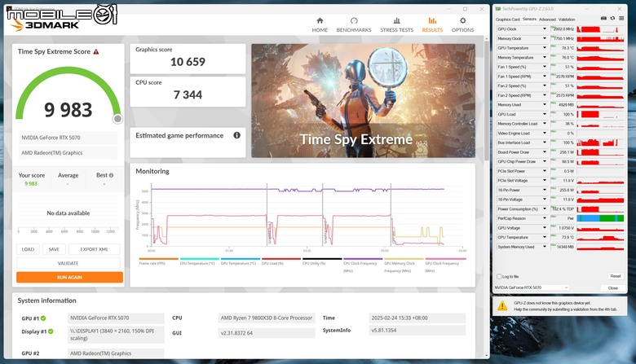Viewport: 636px width, 364px height.
Task: Open the Fan 2 Speed (RPM) sensor dropdown
Action: coord(545,95)
